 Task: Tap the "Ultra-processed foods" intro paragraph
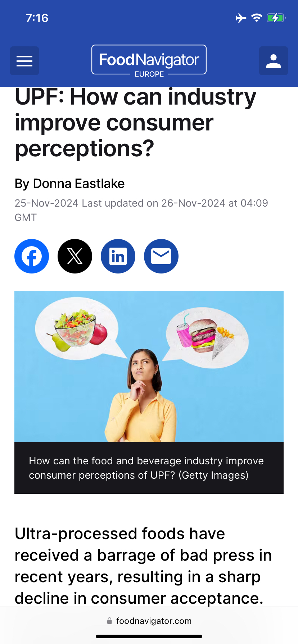143,566
